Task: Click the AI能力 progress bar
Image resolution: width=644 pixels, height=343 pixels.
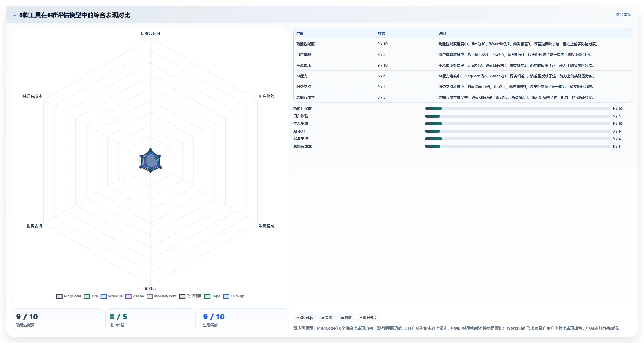Action: (517, 131)
